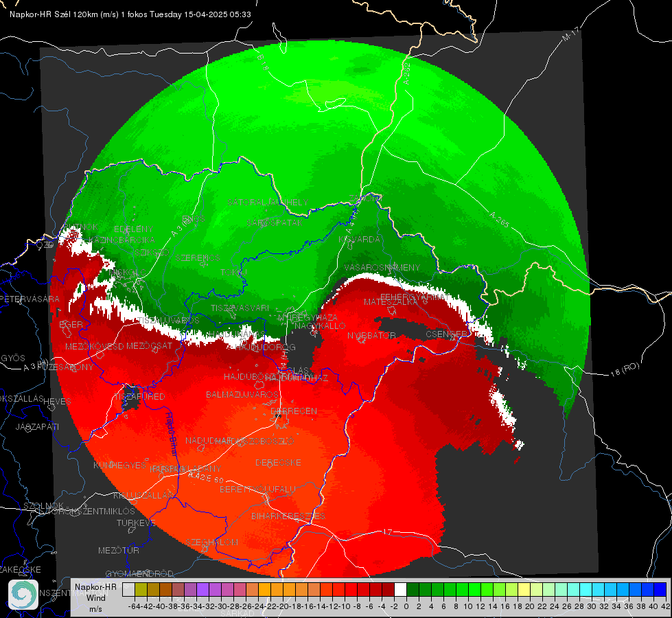Click the FEHERGYARMAT town label

[415, 297]
